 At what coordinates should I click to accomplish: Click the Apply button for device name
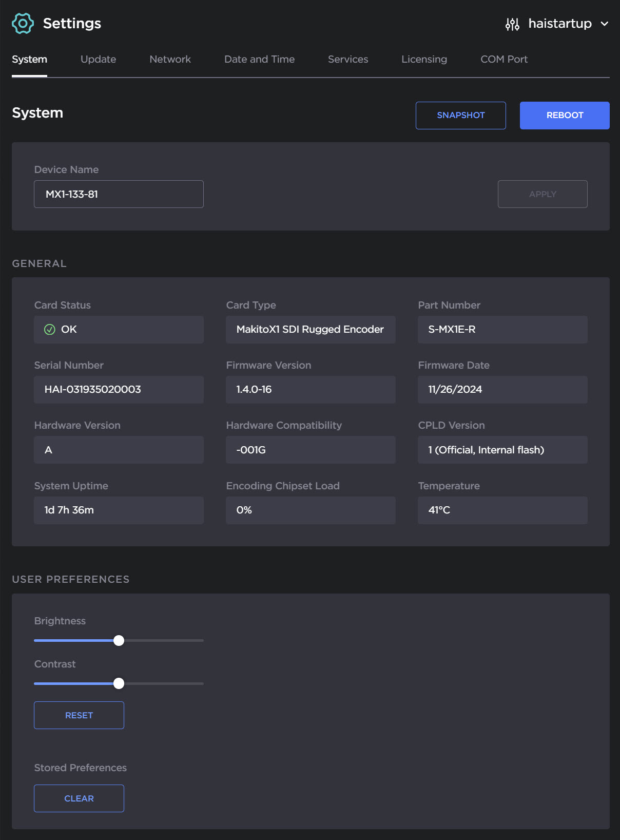[542, 194]
